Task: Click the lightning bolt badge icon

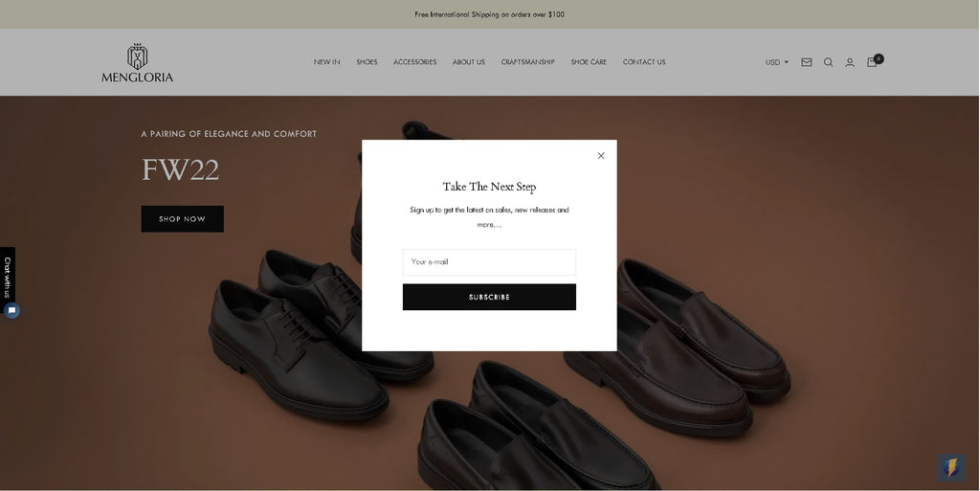Action: 950,467
